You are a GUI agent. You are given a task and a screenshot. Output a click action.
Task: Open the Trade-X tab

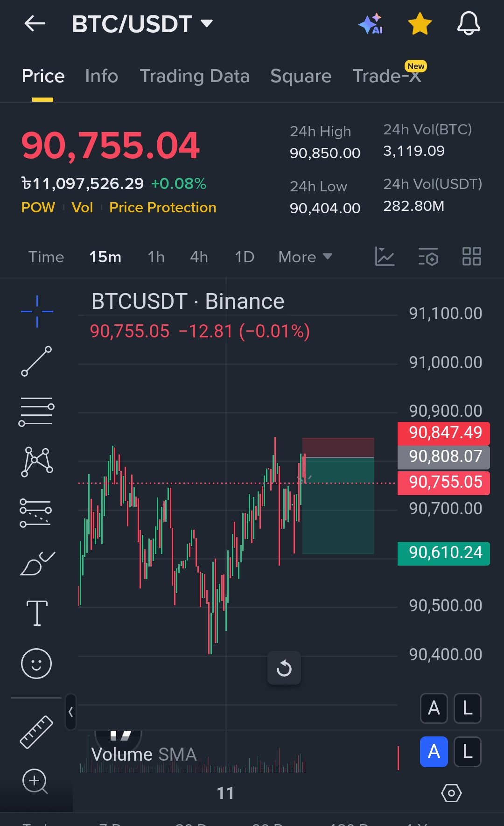click(x=387, y=76)
